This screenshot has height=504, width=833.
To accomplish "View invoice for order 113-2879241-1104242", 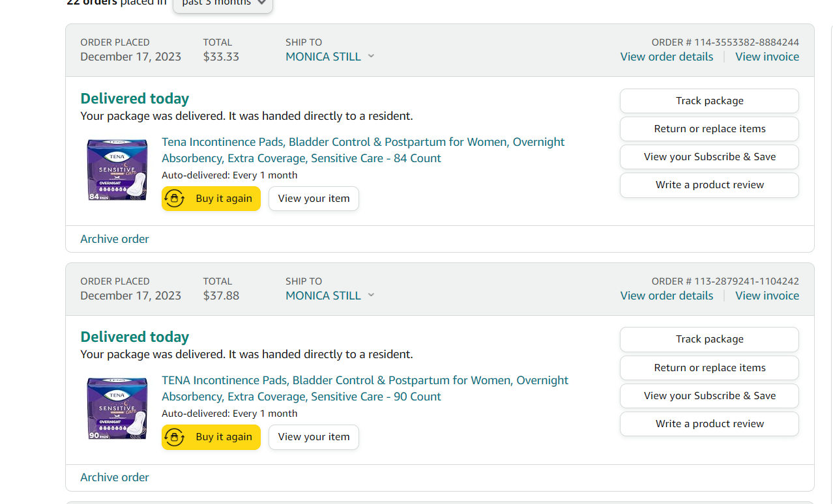I will point(767,296).
